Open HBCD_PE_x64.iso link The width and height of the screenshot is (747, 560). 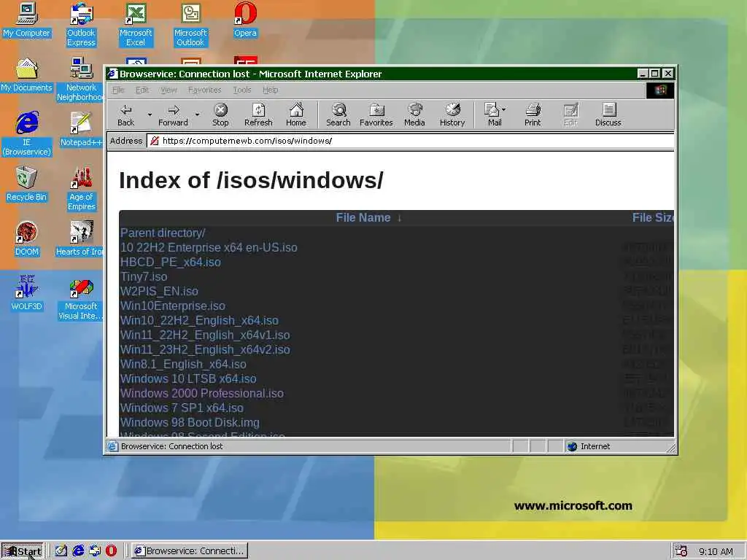click(x=171, y=262)
